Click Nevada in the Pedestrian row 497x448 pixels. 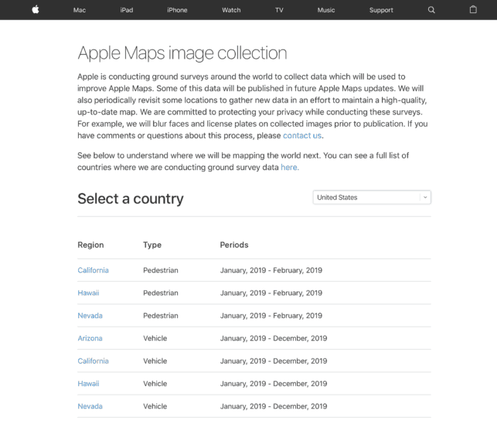[90, 315]
